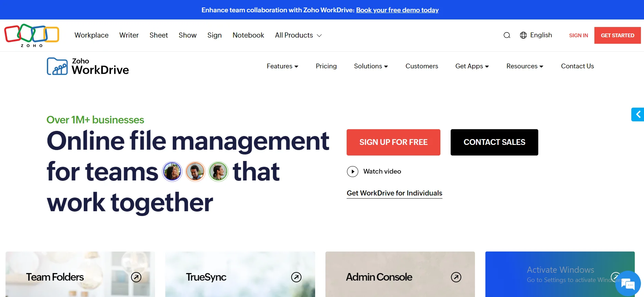Open the Sign product link
644x297 pixels.
coord(215,35)
